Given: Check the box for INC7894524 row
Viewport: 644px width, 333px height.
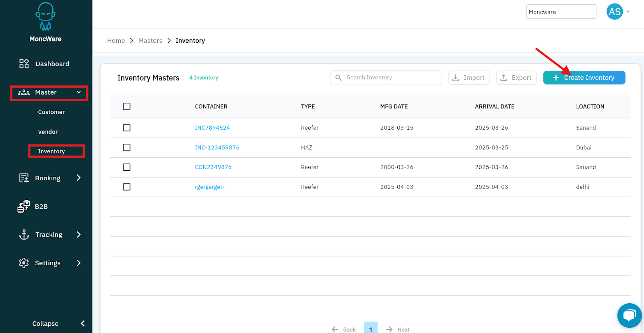Looking at the screenshot, I should [x=127, y=128].
